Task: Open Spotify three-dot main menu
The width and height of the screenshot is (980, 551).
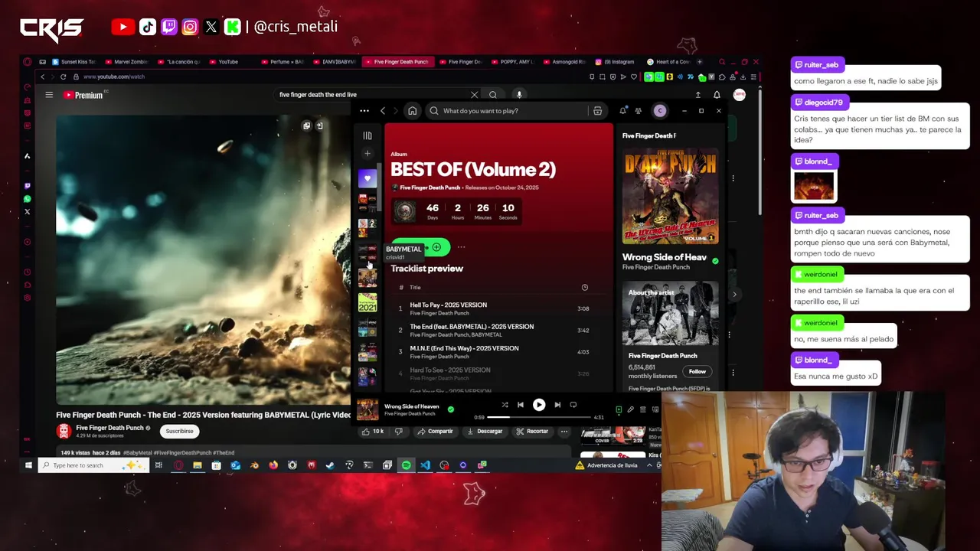Action: [x=364, y=111]
